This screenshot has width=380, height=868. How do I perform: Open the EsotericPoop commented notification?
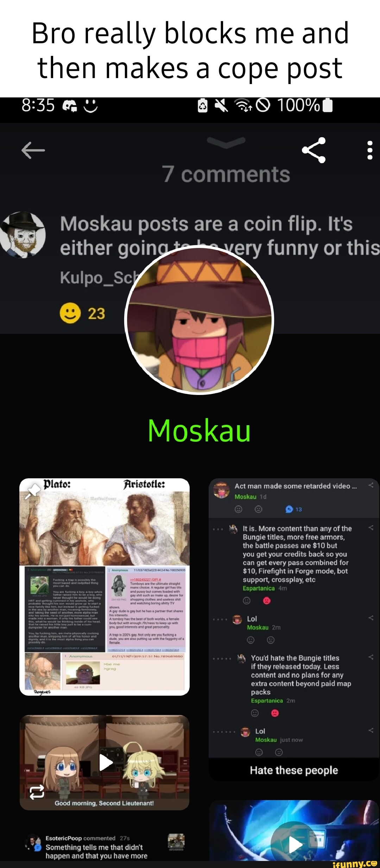(x=106, y=847)
